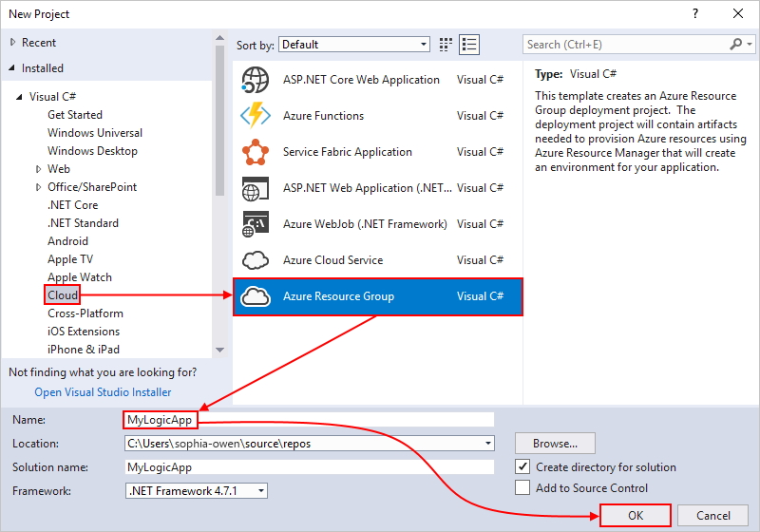
Task: Select .NET Core category
Action: click(73, 205)
